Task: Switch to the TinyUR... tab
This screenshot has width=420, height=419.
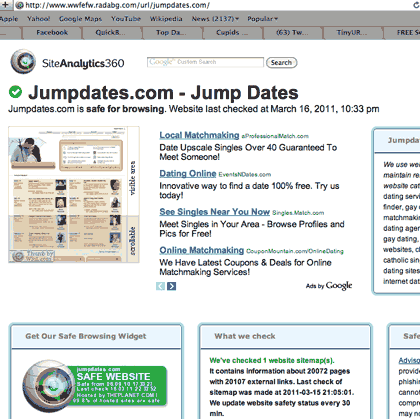Action: [x=352, y=33]
